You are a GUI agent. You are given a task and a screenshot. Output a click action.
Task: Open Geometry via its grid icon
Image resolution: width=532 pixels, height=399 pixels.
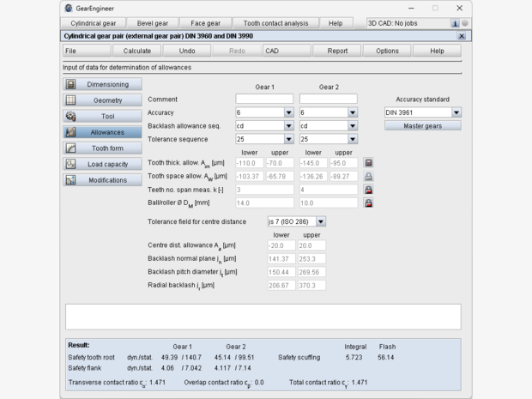coord(71,100)
